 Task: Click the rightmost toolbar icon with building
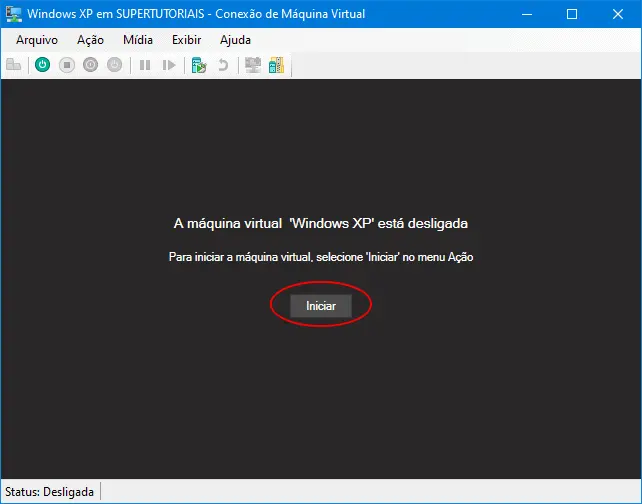tap(276, 65)
